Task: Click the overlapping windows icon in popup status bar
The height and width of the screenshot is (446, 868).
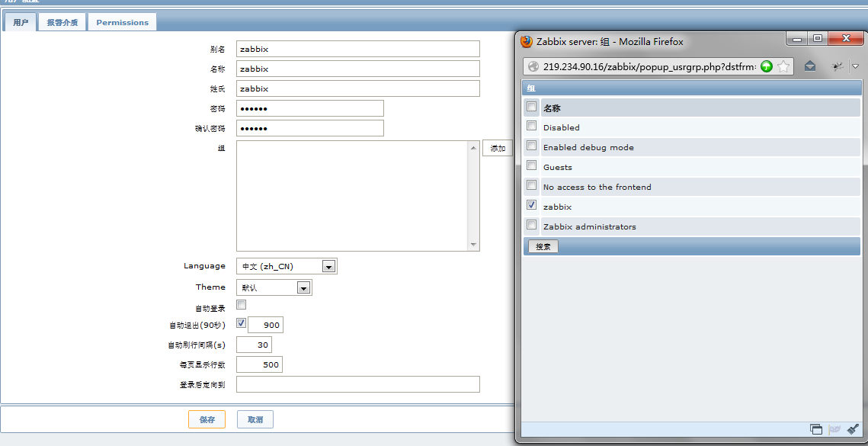Action: point(816,428)
